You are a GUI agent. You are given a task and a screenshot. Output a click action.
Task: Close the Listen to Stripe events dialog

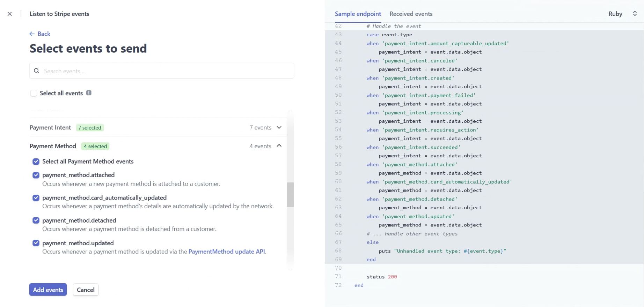pyautogui.click(x=10, y=14)
